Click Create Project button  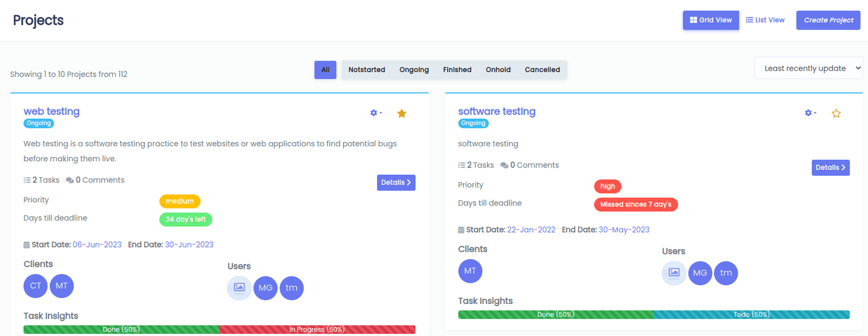828,20
